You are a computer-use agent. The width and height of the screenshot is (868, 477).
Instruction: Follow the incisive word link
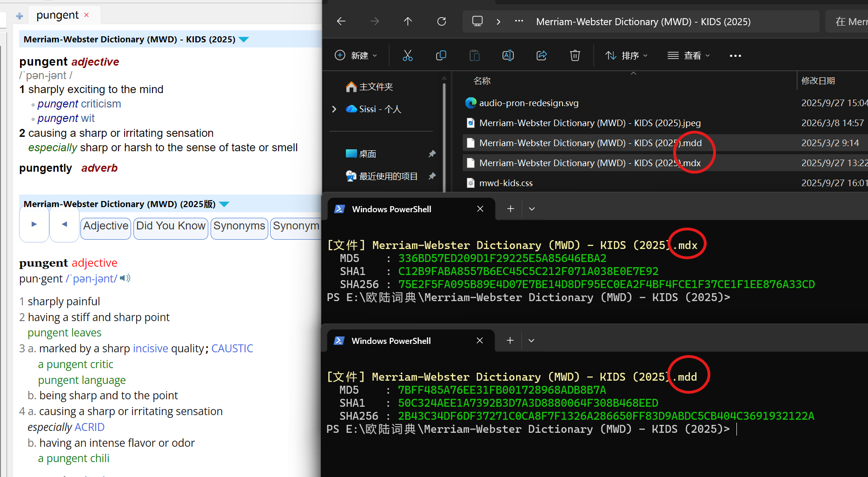[x=151, y=349]
